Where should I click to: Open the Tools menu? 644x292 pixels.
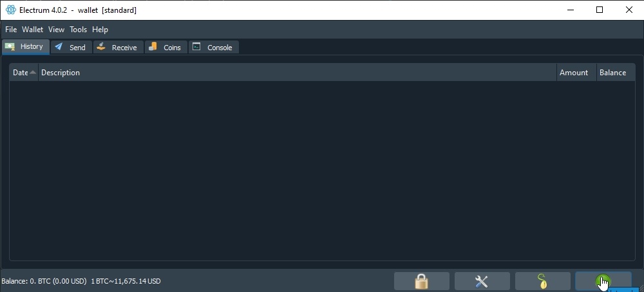(78, 30)
